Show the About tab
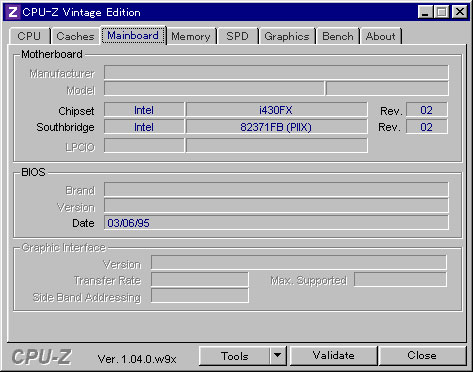This screenshot has width=473, height=372. coord(381,36)
